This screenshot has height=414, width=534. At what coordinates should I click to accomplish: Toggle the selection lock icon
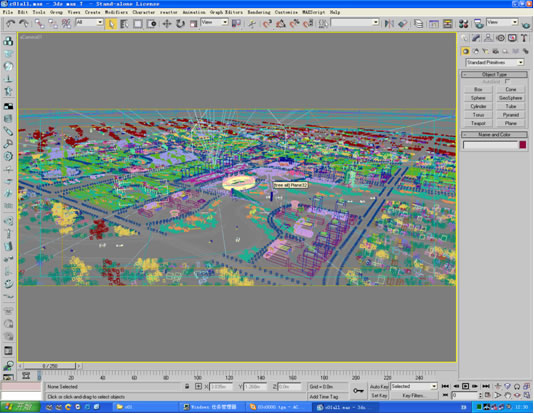(187, 386)
